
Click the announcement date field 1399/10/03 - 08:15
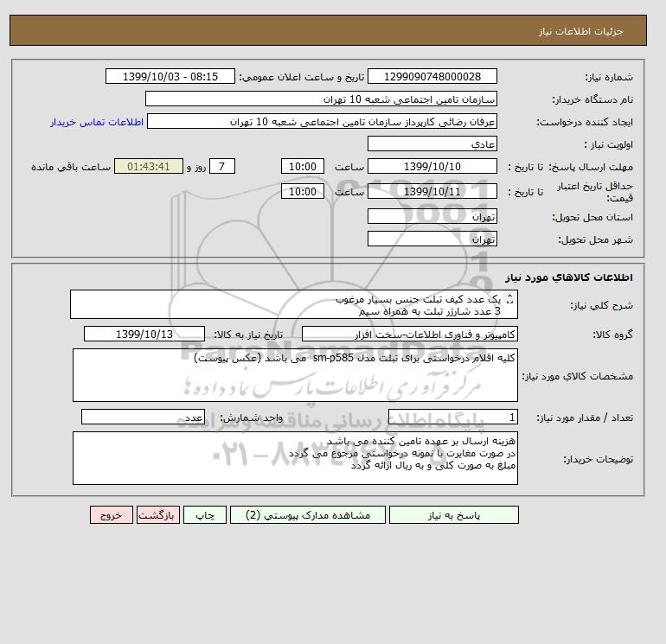click(x=170, y=76)
